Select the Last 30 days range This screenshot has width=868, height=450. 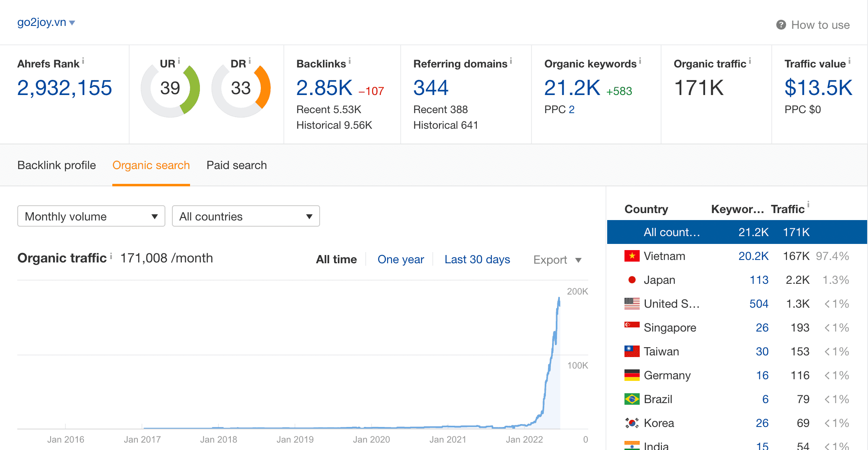click(x=477, y=259)
